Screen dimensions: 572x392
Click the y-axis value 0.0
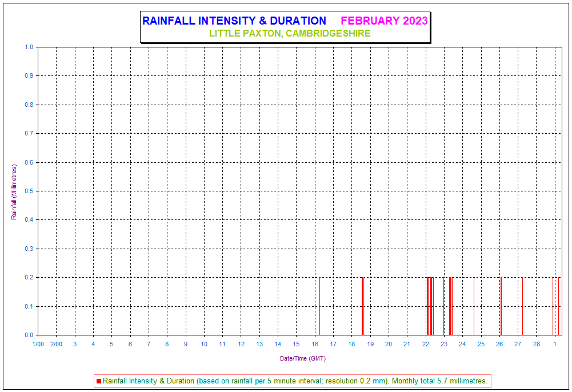29,335
